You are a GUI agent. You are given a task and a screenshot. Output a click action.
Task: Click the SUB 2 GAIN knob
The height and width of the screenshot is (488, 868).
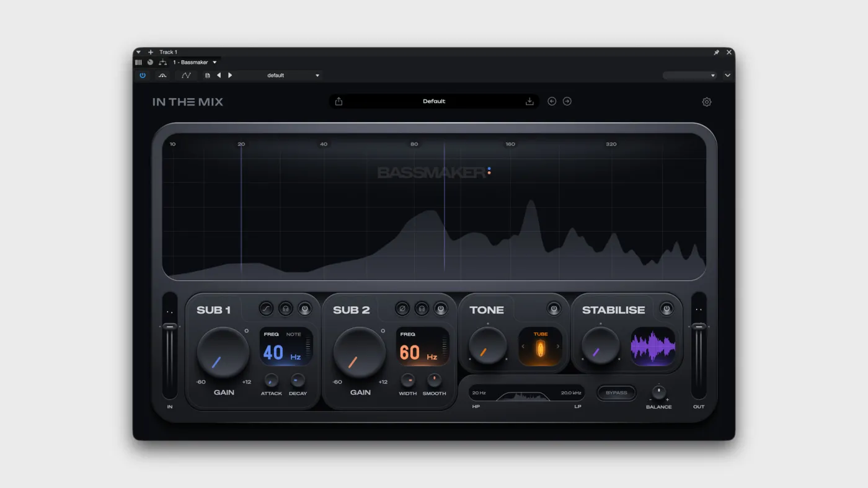click(x=360, y=352)
